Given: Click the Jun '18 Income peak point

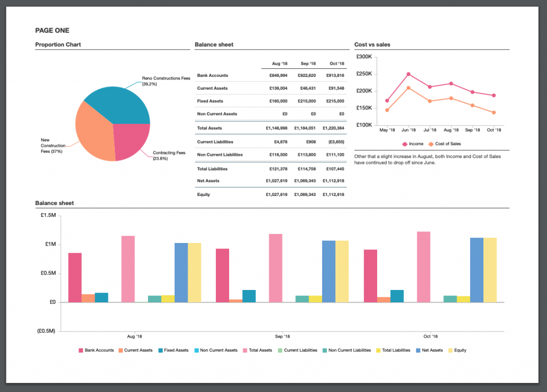Looking at the screenshot, I should pos(409,74).
